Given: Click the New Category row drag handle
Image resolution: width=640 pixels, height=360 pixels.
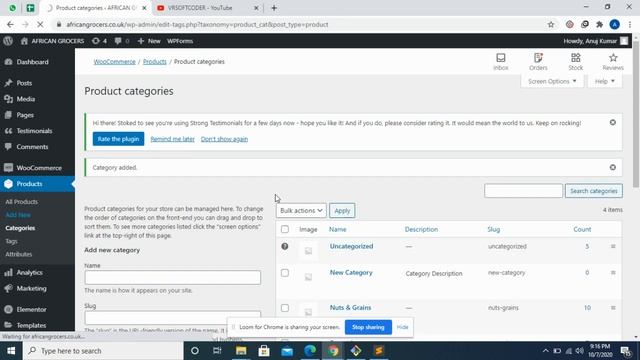Looking at the screenshot, I should click(613, 272).
